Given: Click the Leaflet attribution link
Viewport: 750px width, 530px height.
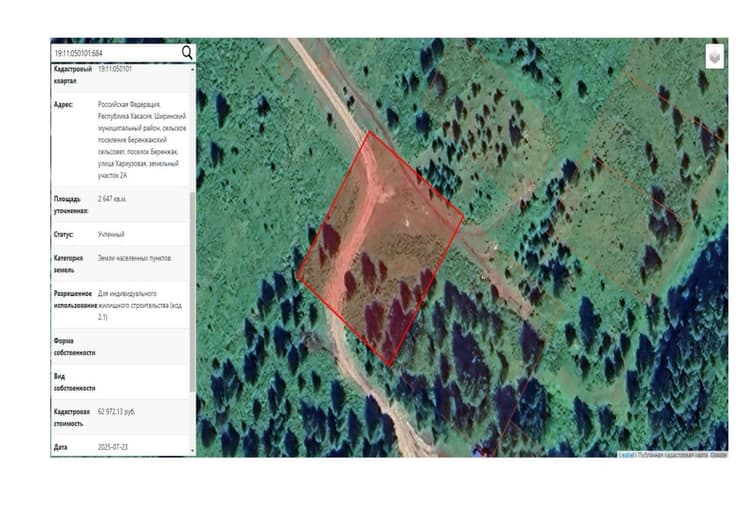Looking at the screenshot, I should point(627,454).
